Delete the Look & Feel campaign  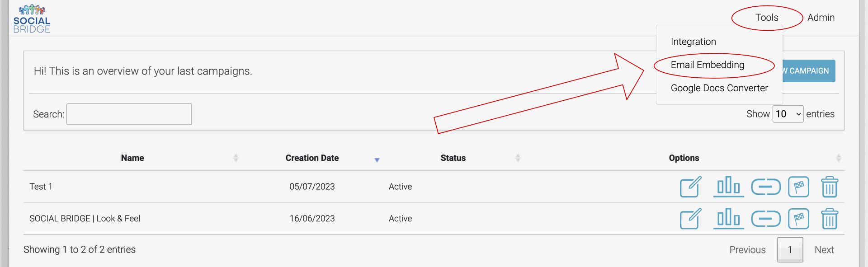830,219
